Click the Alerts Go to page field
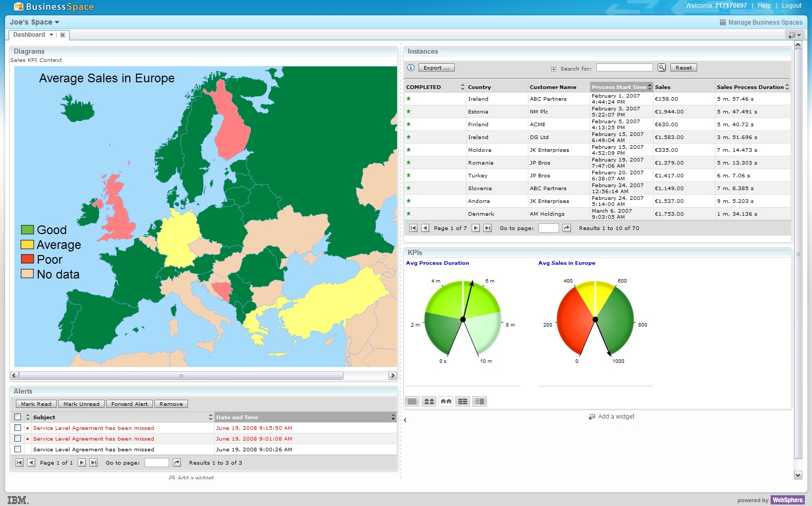 coord(157,463)
